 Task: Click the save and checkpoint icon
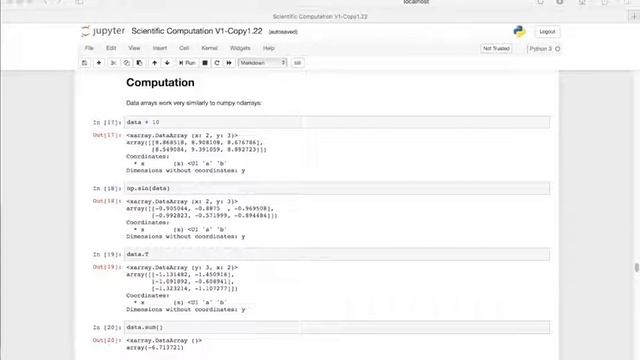[84, 63]
